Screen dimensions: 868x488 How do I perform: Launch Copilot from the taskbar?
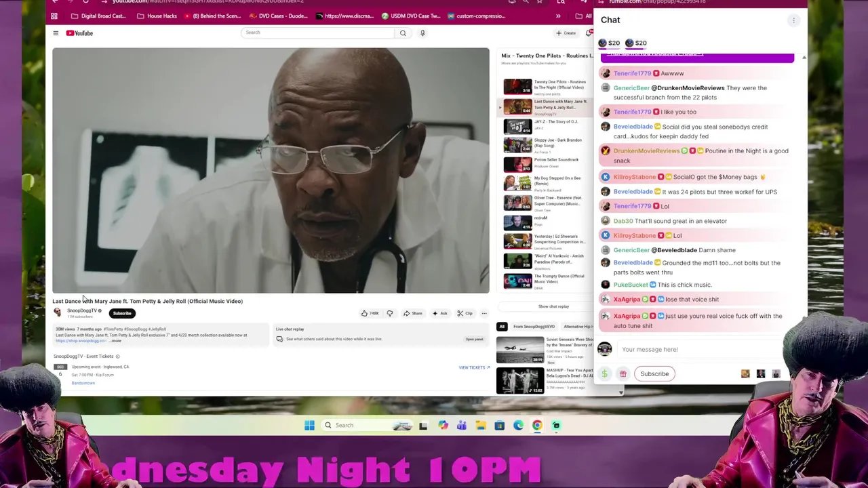[443, 425]
